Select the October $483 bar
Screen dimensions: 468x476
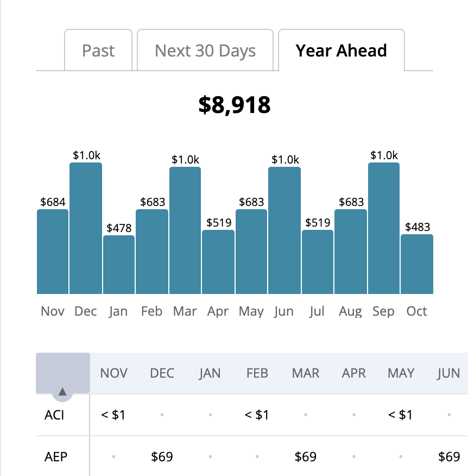tap(417, 264)
